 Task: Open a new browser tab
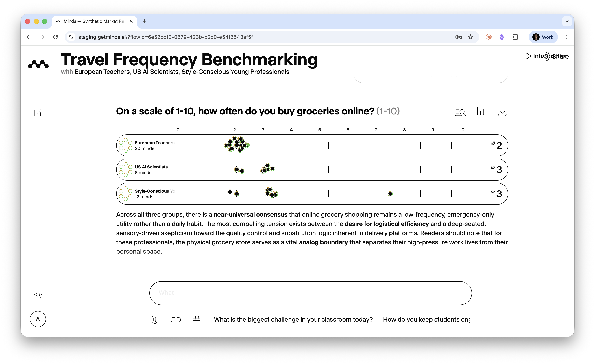(x=144, y=21)
